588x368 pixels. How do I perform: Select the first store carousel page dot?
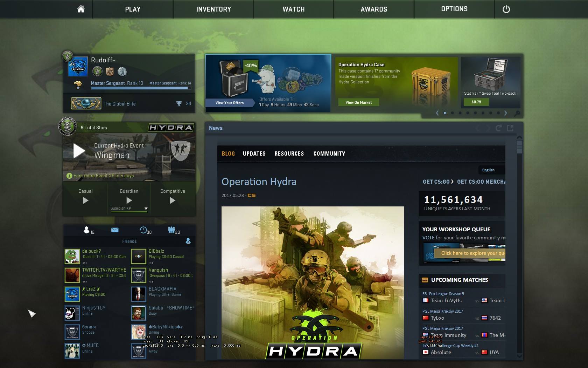445,113
